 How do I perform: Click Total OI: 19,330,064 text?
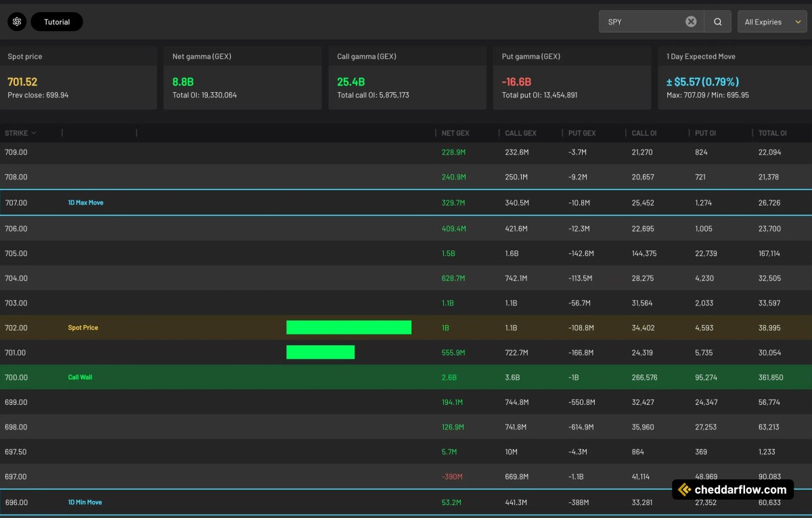click(204, 95)
